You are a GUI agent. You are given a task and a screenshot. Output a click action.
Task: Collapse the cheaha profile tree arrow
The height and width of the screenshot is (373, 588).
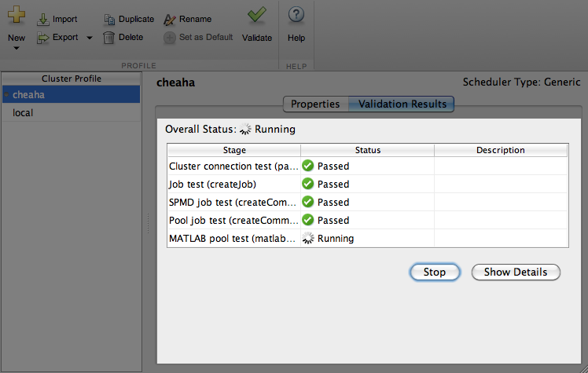pyautogui.click(x=6, y=95)
